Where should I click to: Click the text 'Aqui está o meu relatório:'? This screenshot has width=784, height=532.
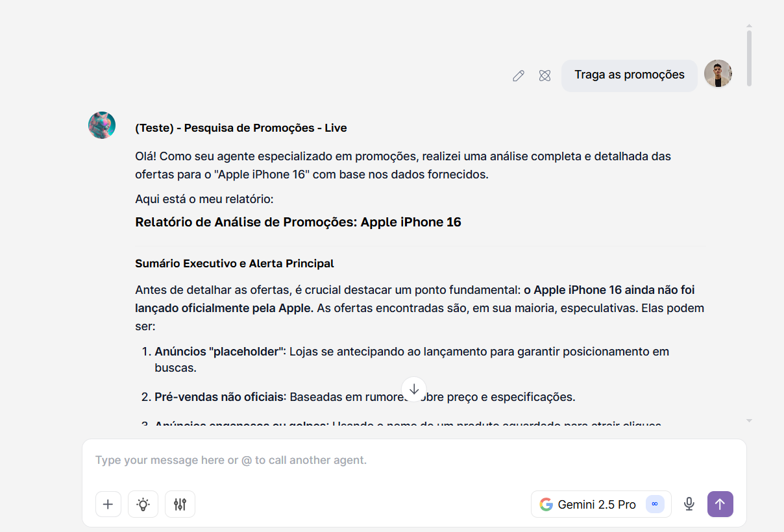(204, 199)
